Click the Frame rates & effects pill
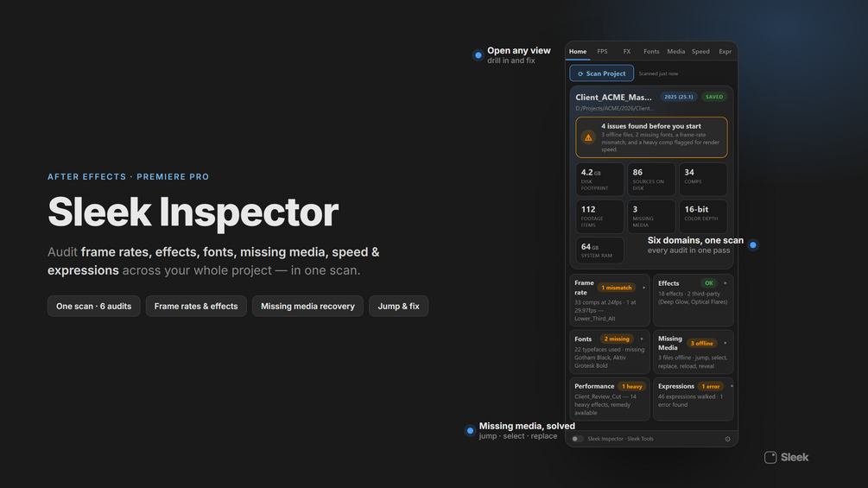 (196, 306)
